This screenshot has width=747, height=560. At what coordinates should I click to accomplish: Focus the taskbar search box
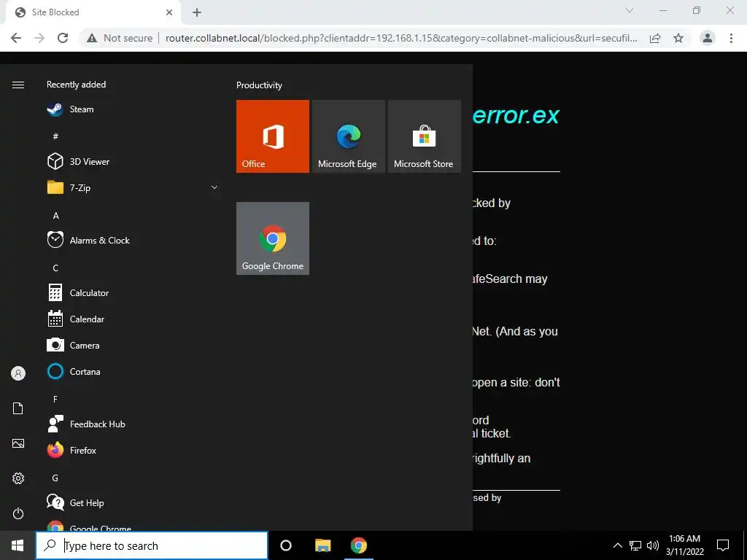click(152, 545)
